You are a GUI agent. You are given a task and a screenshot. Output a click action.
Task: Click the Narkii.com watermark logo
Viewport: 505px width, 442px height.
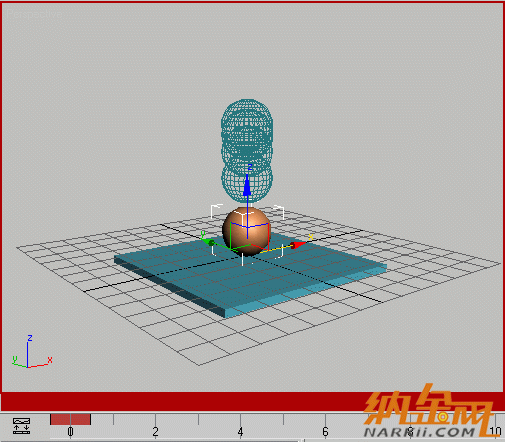coord(428,412)
